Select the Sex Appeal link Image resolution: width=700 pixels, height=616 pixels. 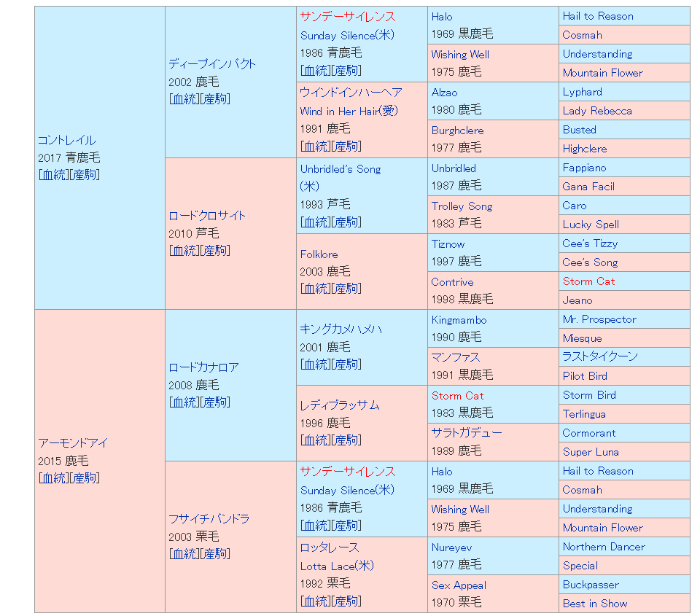[x=459, y=586]
